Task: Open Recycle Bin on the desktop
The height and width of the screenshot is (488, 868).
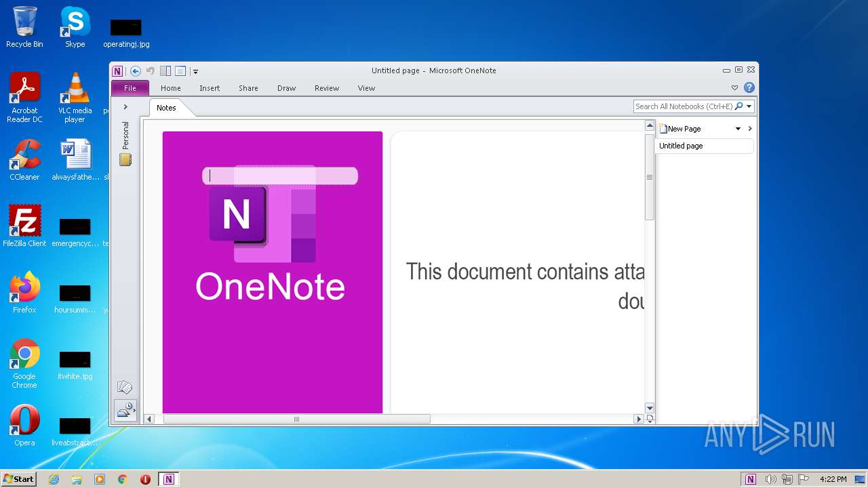Action: pyautogui.click(x=24, y=27)
